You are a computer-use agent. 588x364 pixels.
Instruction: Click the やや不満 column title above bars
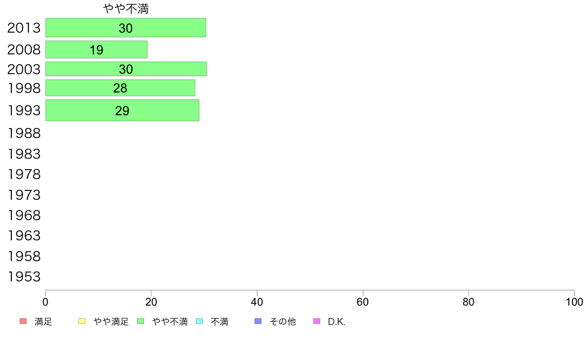coord(126,8)
